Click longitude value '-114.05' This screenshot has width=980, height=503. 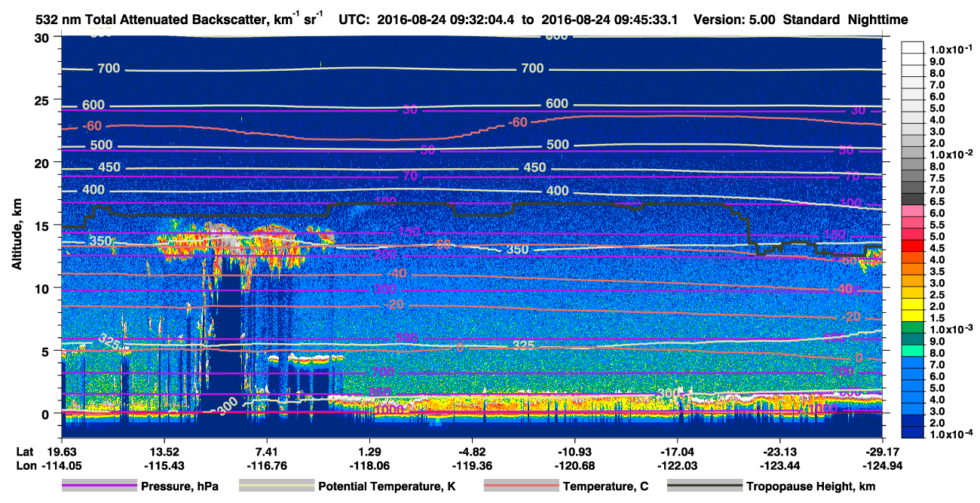click(60, 465)
